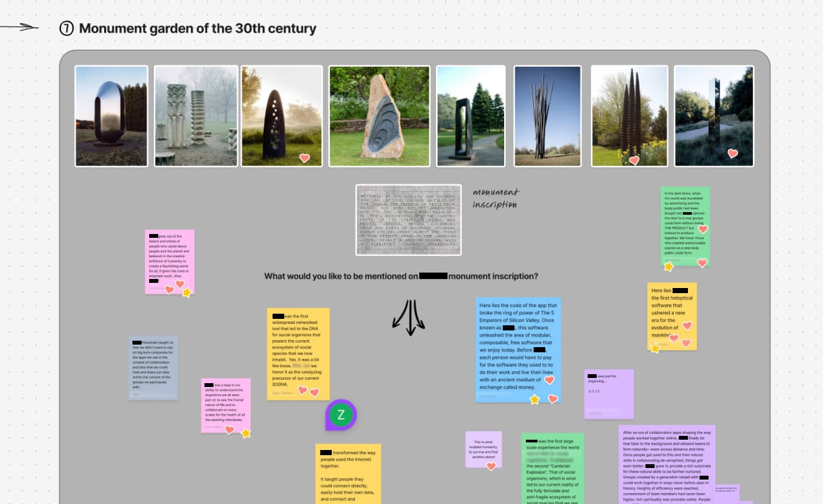Image resolution: width=823 pixels, height=504 pixels.
Task: Click star stamp on green 'In the dark times' note
Action: (669, 266)
